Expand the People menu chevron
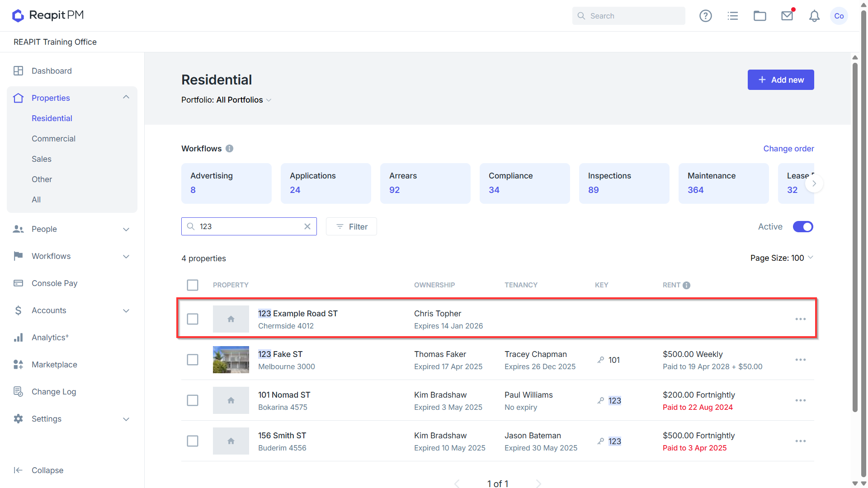 coord(126,230)
